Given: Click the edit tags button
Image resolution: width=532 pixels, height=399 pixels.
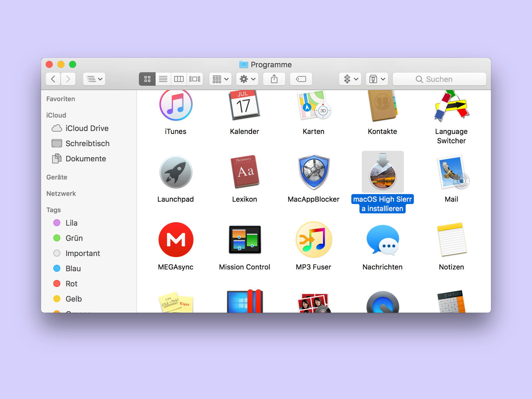Looking at the screenshot, I should tap(301, 79).
